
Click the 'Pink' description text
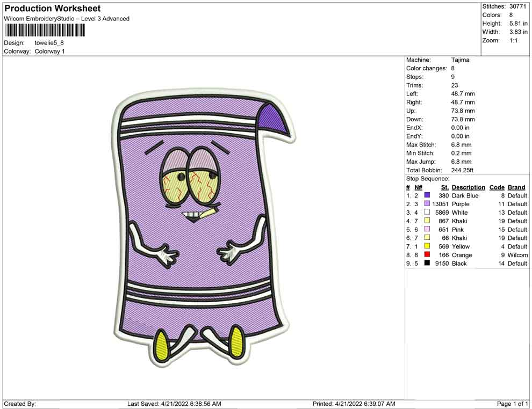458,229
